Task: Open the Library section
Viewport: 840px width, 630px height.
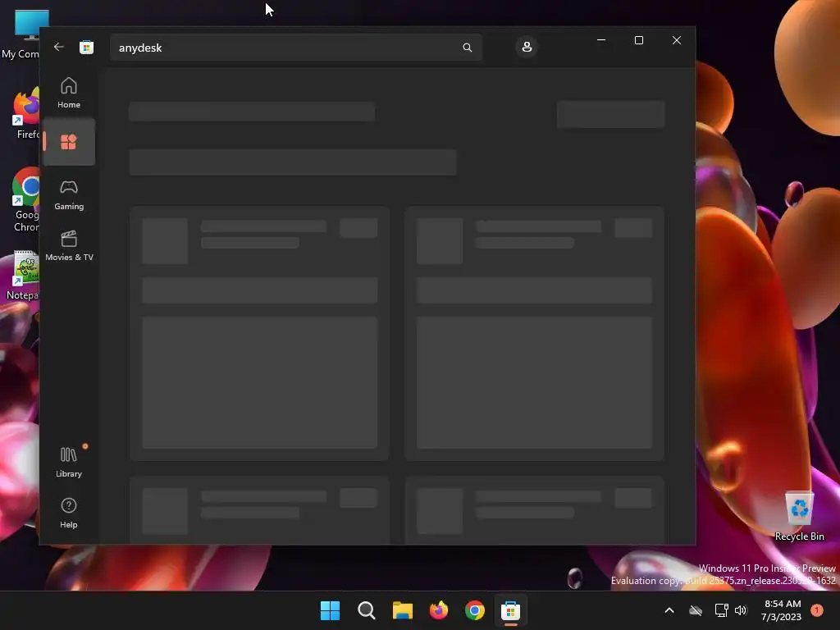Action: [69, 463]
